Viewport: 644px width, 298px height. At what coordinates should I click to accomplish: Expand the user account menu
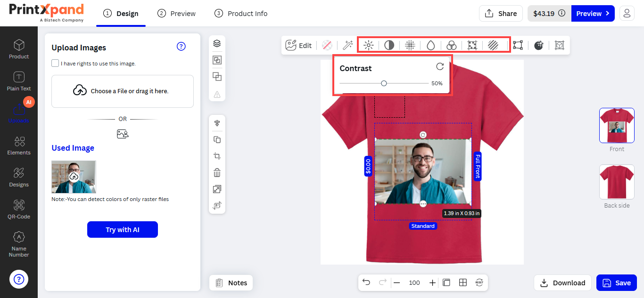pos(627,14)
